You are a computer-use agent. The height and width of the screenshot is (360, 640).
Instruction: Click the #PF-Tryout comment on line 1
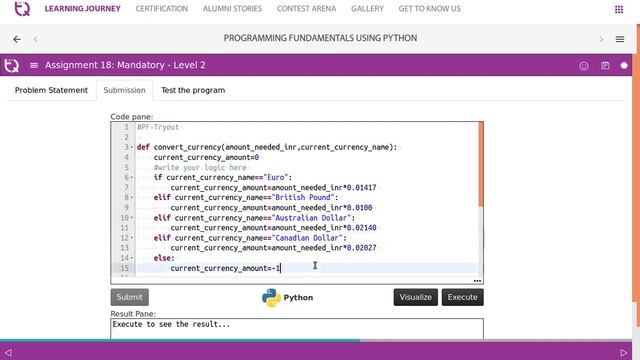coord(158,127)
